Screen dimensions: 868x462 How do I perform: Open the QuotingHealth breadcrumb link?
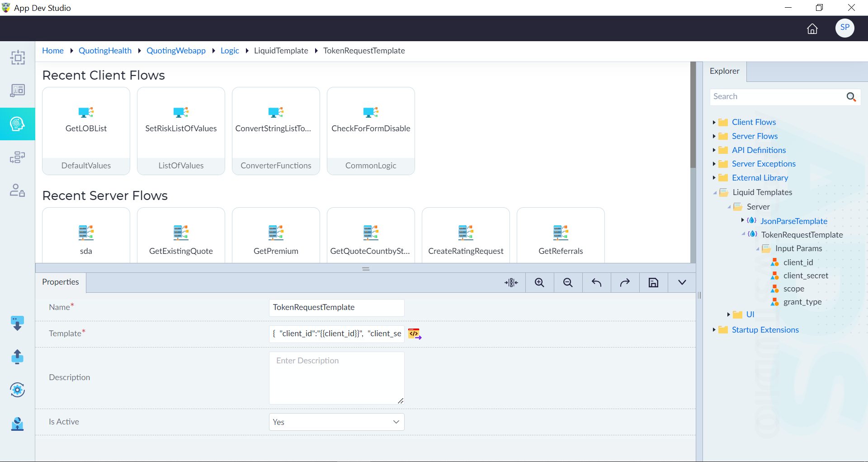click(x=105, y=51)
